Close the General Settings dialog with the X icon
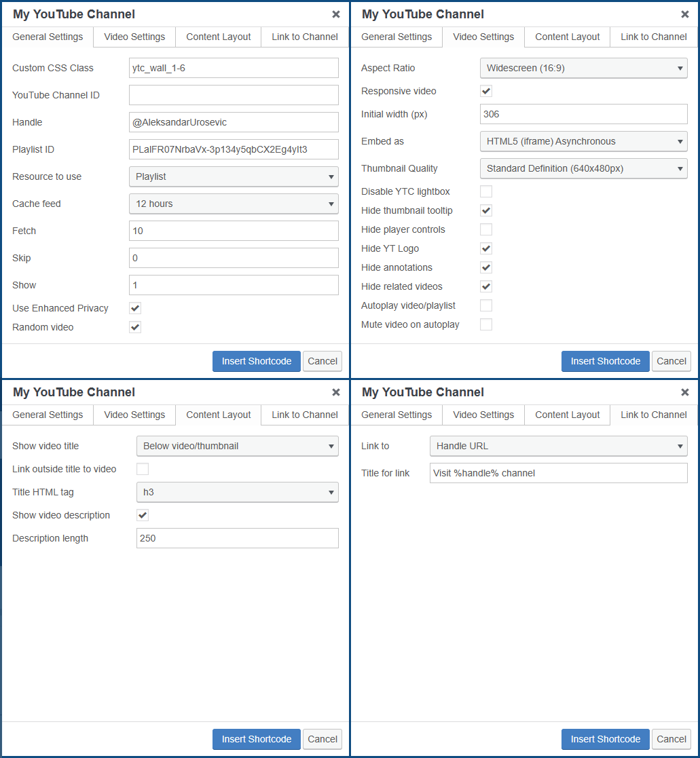 tap(335, 14)
